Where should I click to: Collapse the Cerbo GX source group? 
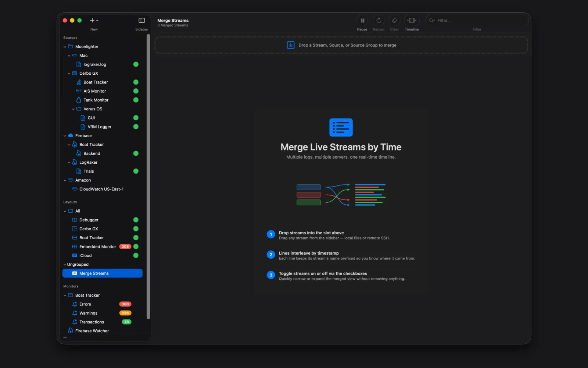click(x=69, y=74)
